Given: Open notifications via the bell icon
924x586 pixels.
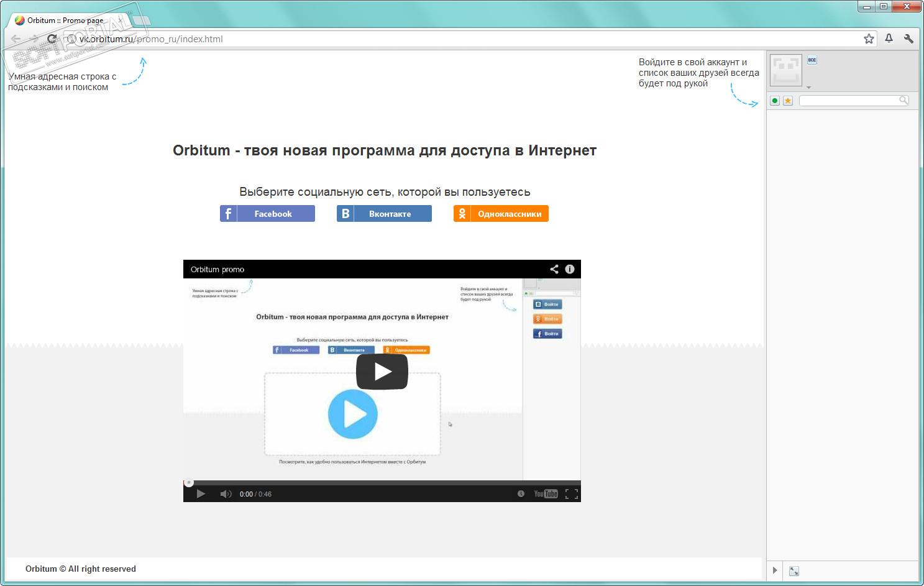Looking at the screenshot, I should 889,39.
